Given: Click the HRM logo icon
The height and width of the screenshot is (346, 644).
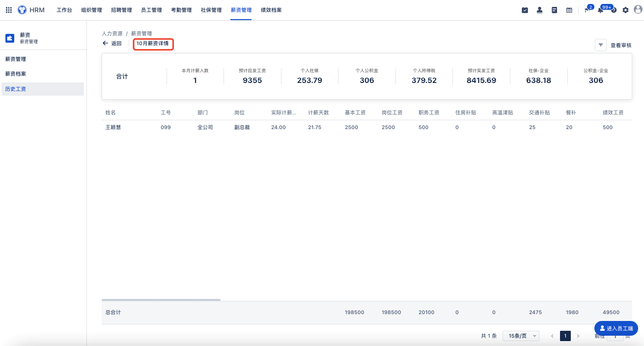Looking at the screenshot, I should 22,10.
